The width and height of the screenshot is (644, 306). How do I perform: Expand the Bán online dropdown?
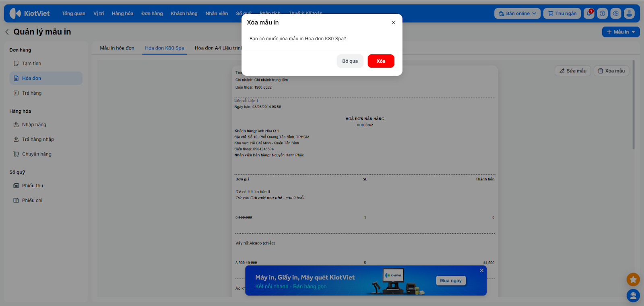518,13
